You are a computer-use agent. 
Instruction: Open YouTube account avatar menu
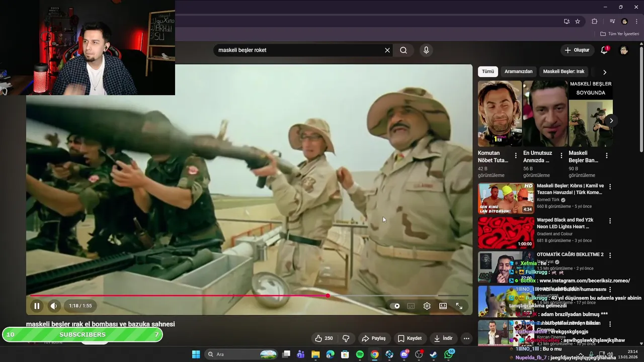pyautogui.click(x=624, y=50)
